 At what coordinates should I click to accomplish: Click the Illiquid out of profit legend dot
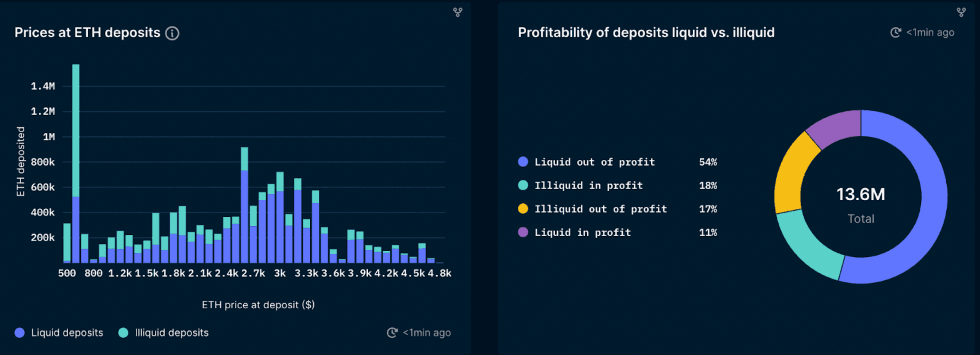(523, 209)
